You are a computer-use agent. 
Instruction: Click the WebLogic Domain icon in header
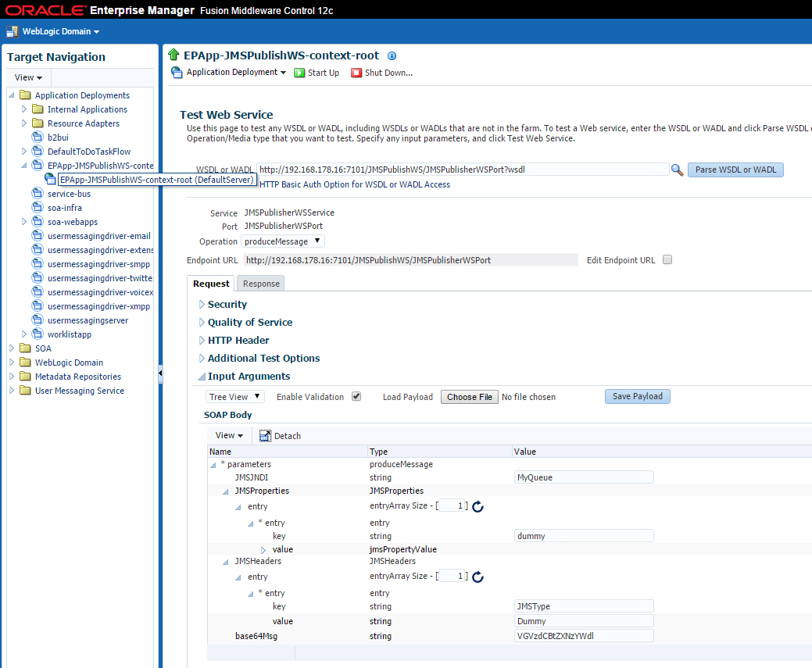click(x=12, y=31)
